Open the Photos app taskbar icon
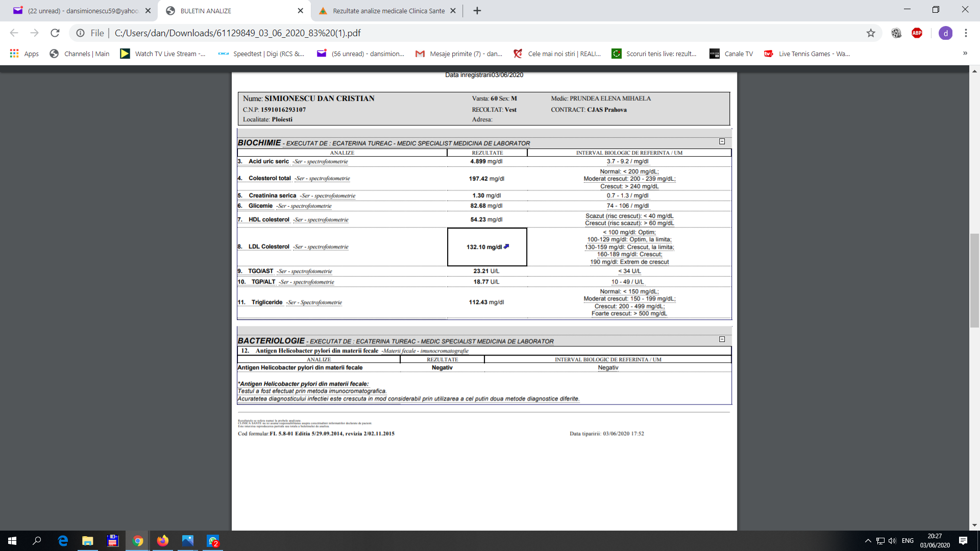The height and width of the screenshot is (551, 980). click(x=188, y=541)
